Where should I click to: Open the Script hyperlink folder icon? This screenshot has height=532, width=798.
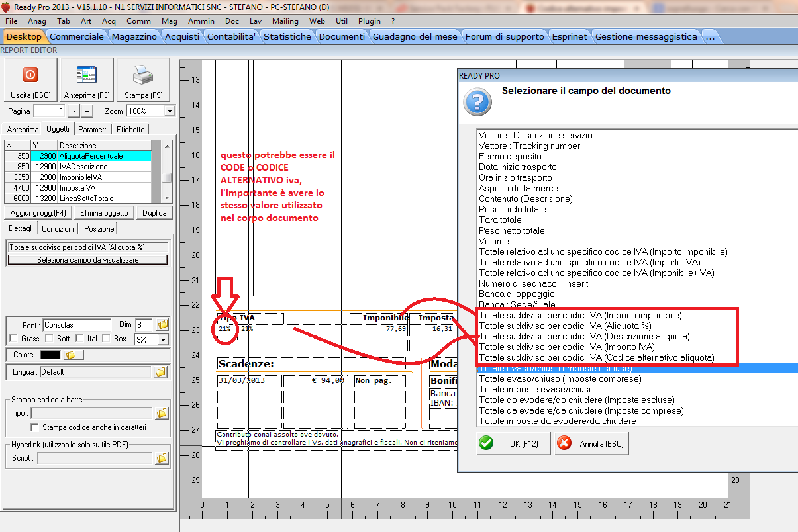(162, 458)
